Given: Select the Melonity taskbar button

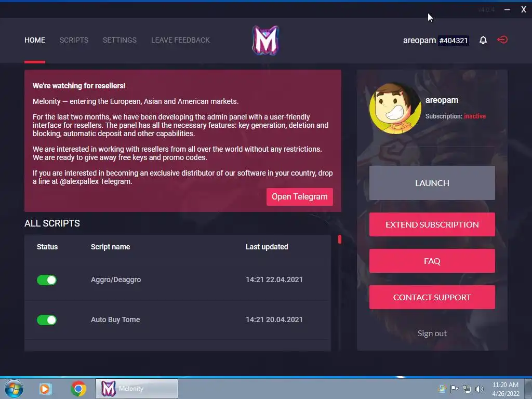Looking at the screenshot, I should tap(137, 389).
